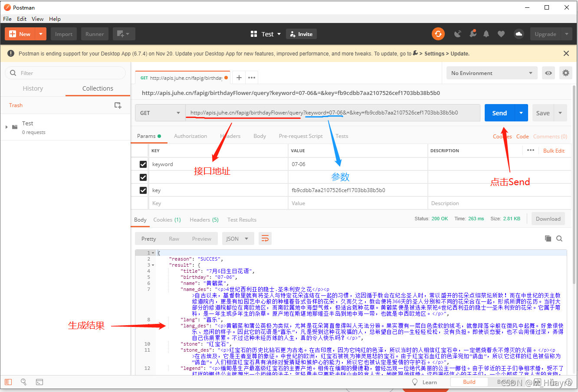Search within the response body
Image resolution: width=578 pixels, height=392 pixels.
tap(559, 238)
